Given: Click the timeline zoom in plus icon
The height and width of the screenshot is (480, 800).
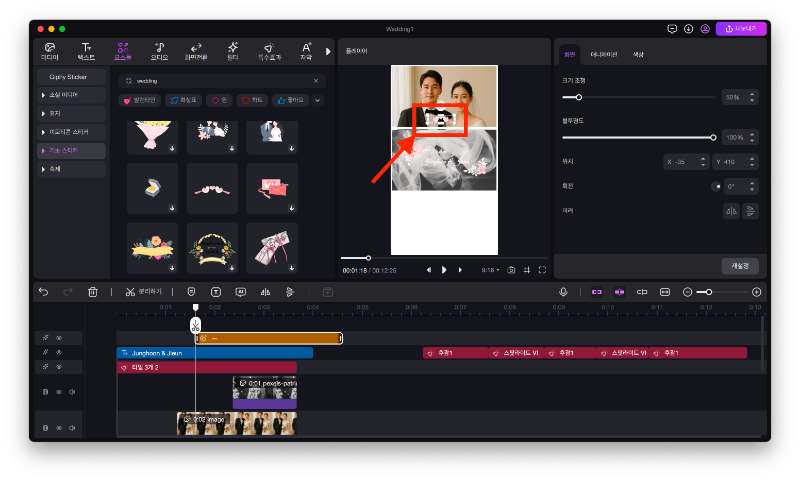Looking at the screenshot, I should pos(756,292).
